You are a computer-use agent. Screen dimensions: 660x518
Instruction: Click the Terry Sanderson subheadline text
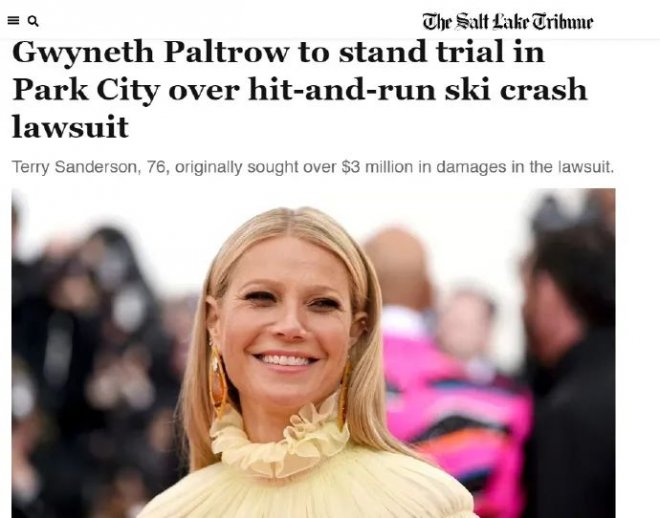coord(313,167)
